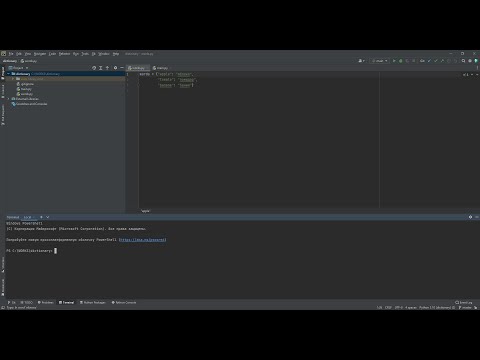Screen dimensions: 480x360
Task: Hide the Project panel with minus icon
Action: pyautogui.click(x=122, y=68)
